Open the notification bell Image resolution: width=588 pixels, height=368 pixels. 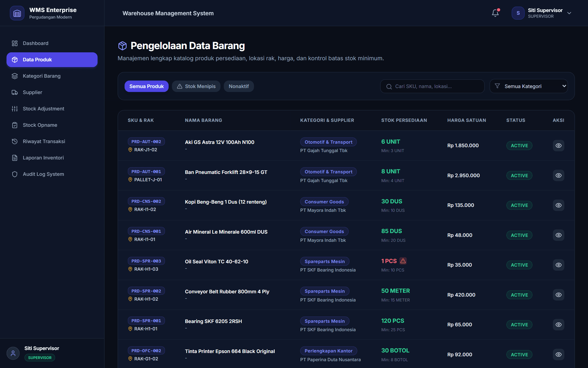point(495,13)
